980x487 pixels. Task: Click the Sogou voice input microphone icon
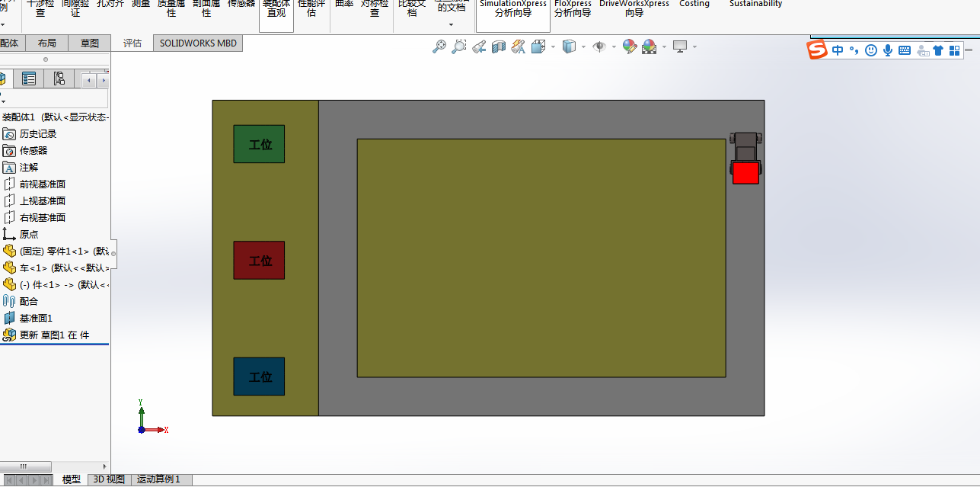click(888, 50)
